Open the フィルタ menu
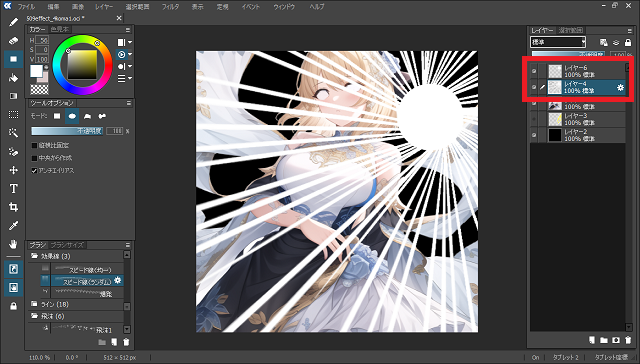Viewport: 640px width, 364px height. click(170, 7)
